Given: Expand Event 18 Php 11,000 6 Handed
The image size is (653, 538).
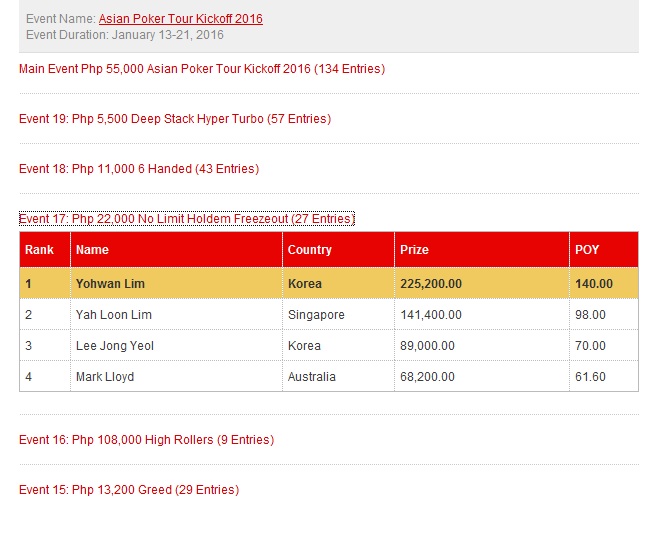Looking at the screenshot, I should 139,169.
